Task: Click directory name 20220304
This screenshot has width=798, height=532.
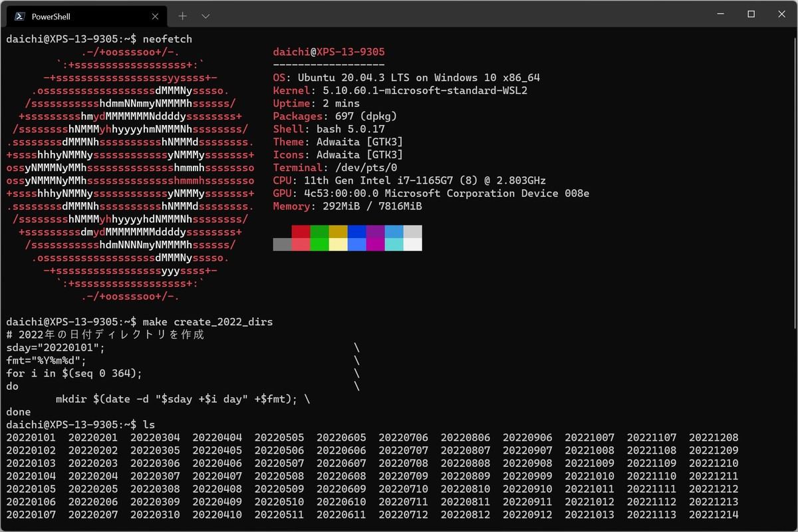Action: tap(155, 438)
